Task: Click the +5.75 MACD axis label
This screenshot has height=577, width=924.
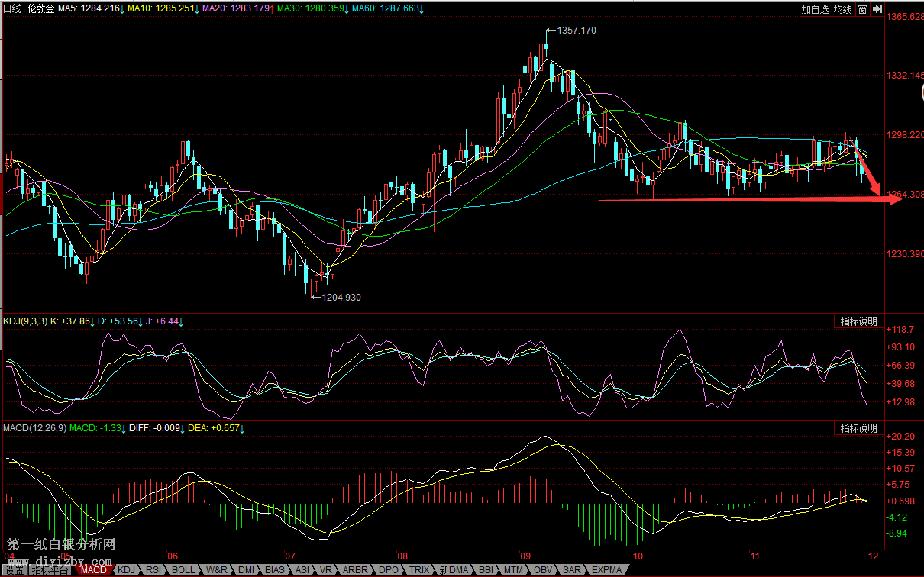Action: coord(898,485)
